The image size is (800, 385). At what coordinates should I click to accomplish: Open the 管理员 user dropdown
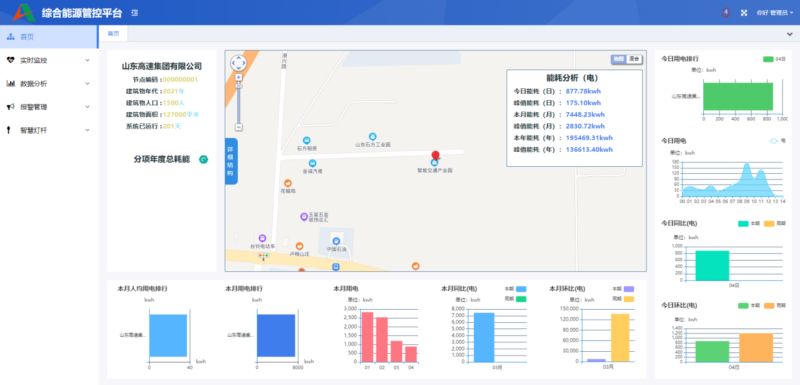[x=774, y=13]
